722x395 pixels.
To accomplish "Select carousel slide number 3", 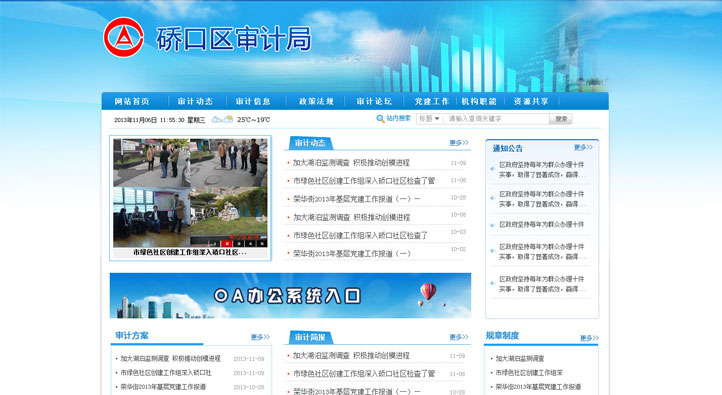I will [x=239, y=244].
